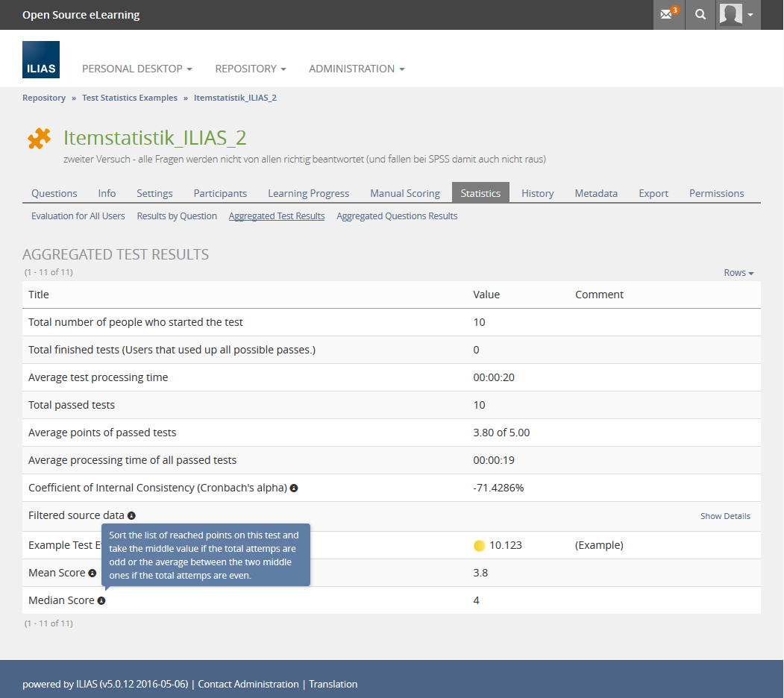Click Contact Administration in the footer
Viewport: 784px width, 698px height.
pos(248,684)
